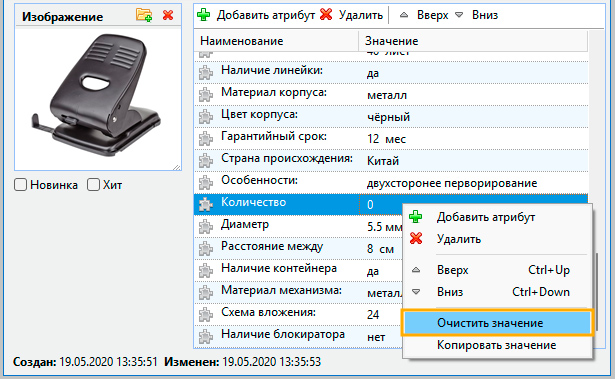Select Диаметр attribute name
615x379 pixels.
tap(245, 224)
